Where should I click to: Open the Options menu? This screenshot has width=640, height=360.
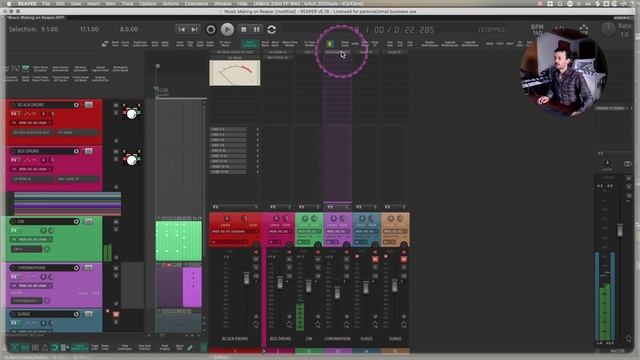(148, 3)
